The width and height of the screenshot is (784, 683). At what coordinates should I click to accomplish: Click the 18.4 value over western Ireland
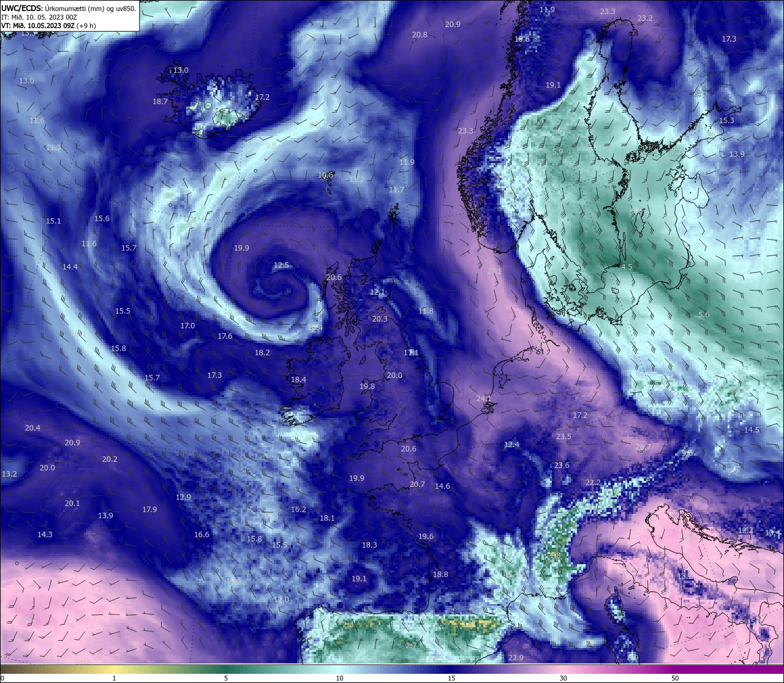pos(298,380)
